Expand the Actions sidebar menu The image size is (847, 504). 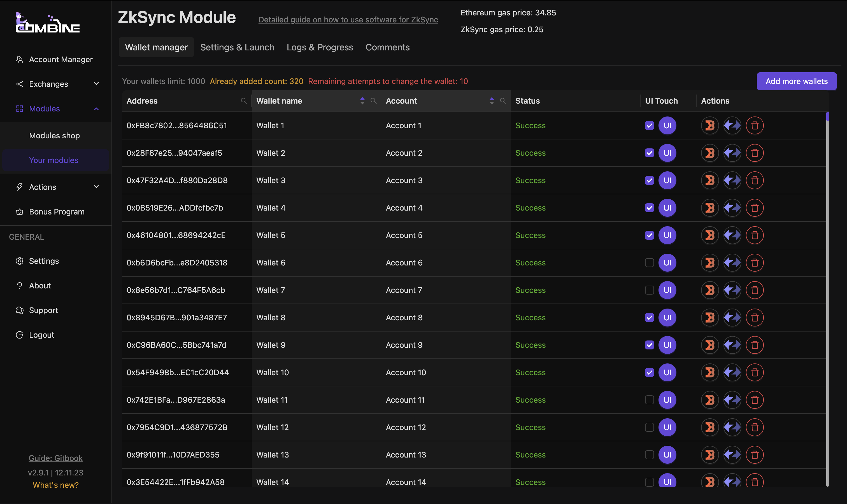click(x=56, y=187)
